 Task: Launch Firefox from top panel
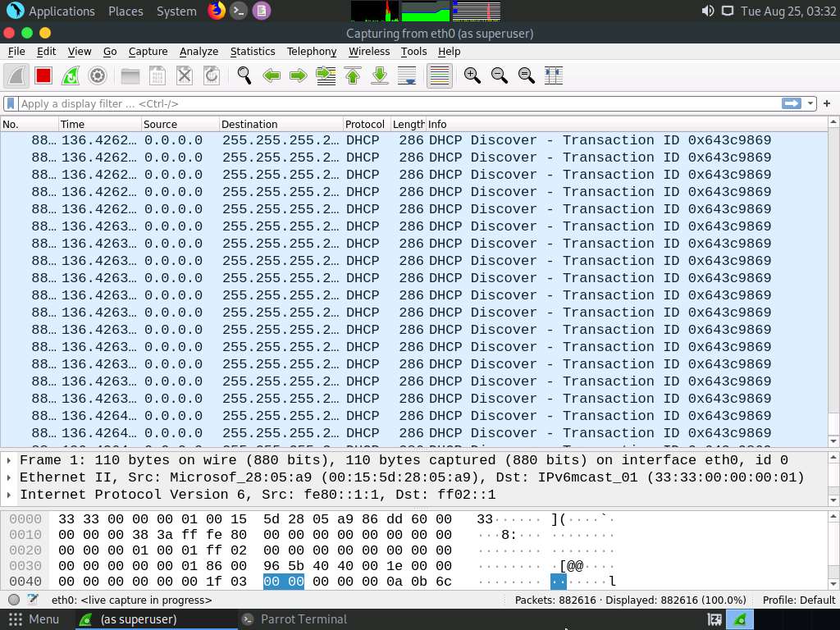point(217,11)
